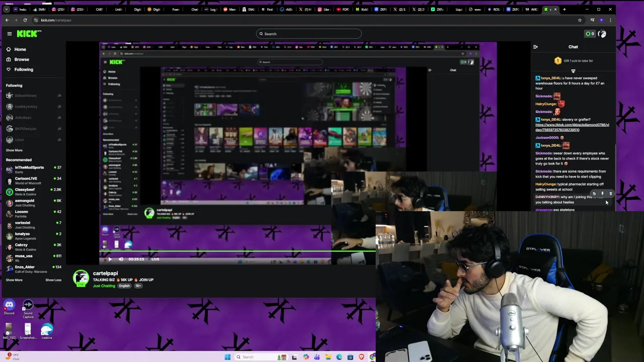Open Discord desktop shortcut

tap(9, 308)
